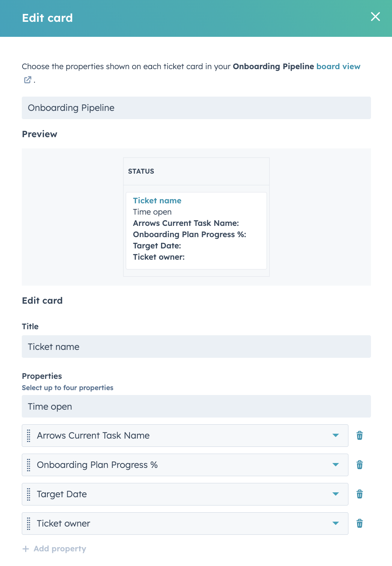Expand Target Date property dropdown arrow
392x566 pixels.
tap(336, 494)
